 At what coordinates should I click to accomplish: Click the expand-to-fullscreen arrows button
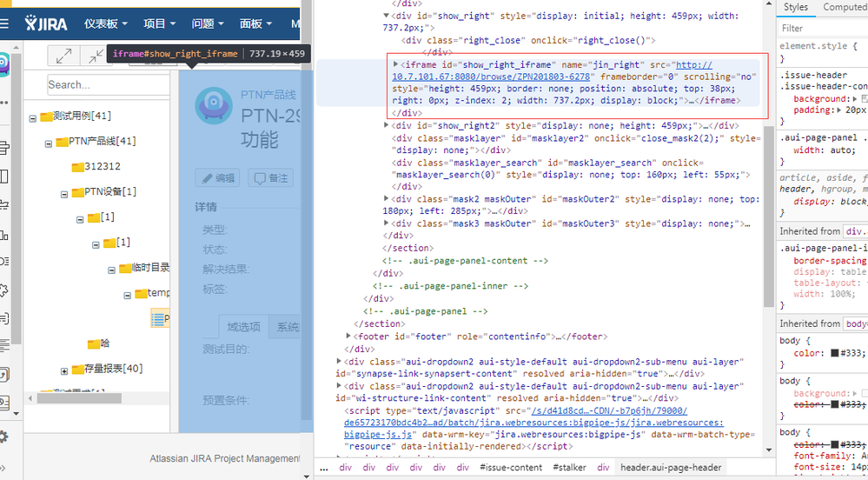pyautogui.click(x=63, y=56)
